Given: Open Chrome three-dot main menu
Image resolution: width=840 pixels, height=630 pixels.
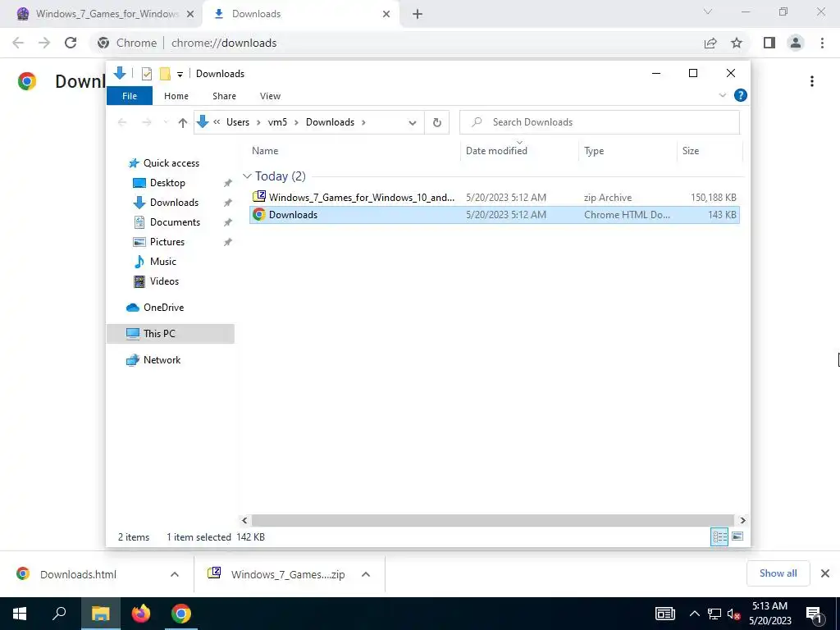Looking at the screenshot, I should coord(822,43).
